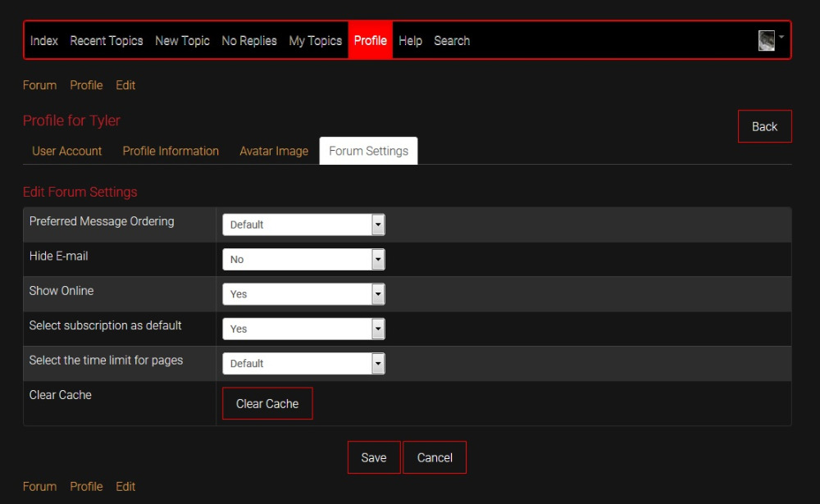The height and width of the screenshot is (504, 820).
Task: Open the Profile Information tab
Action: [x=171, y=152]
